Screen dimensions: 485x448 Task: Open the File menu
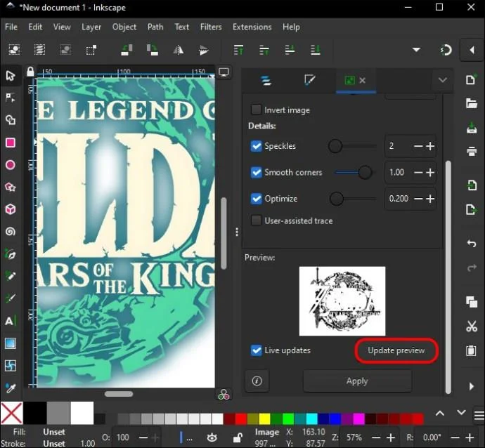tap(11, 27)
